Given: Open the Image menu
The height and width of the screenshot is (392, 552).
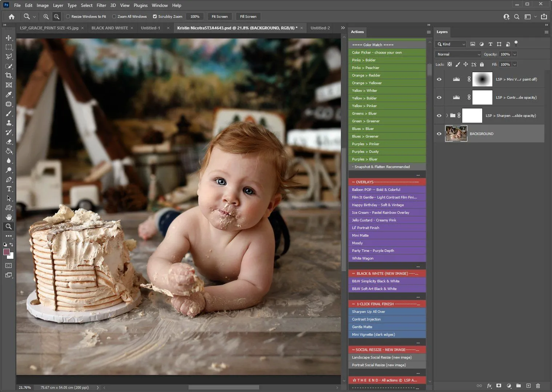Looking at the screenshot, I should click(x=43, y=5).
